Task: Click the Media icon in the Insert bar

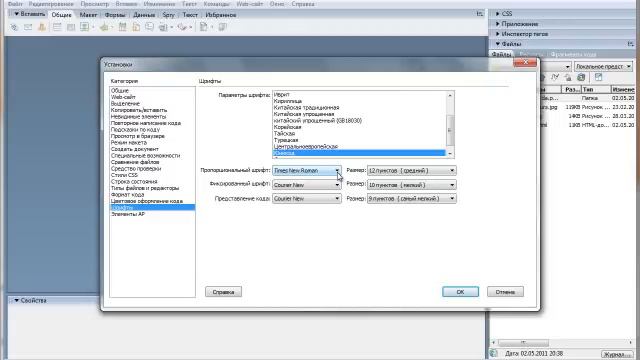Action: (104, 27)
